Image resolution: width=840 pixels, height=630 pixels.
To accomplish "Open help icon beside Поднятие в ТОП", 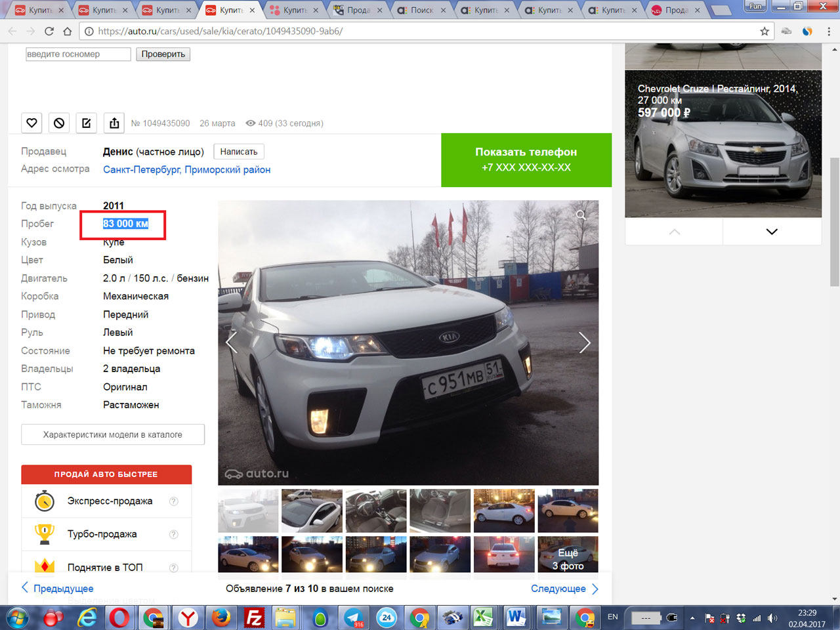I will point(174,568).
